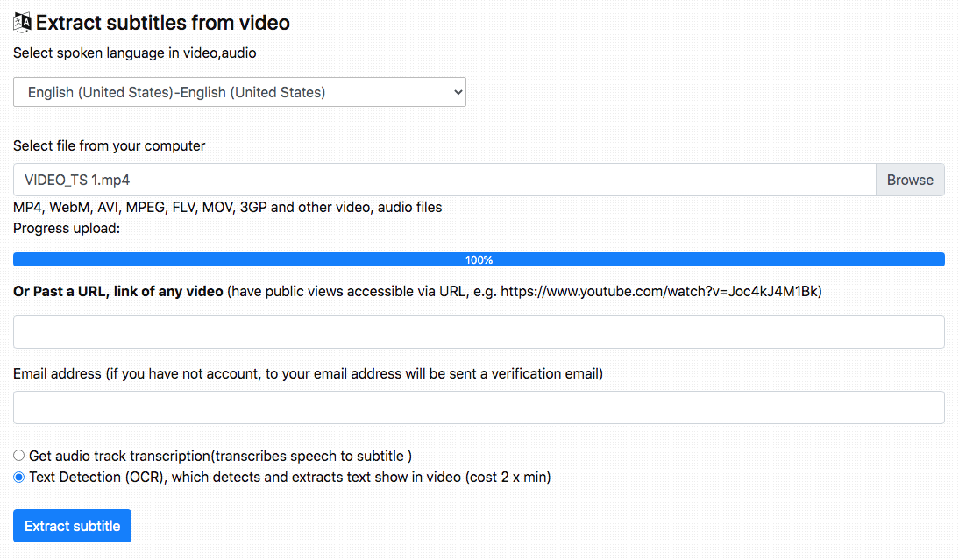This screenshot has width=959, height=560.
Task: Click the 100% upload progress bar
Action: (479, 259)
